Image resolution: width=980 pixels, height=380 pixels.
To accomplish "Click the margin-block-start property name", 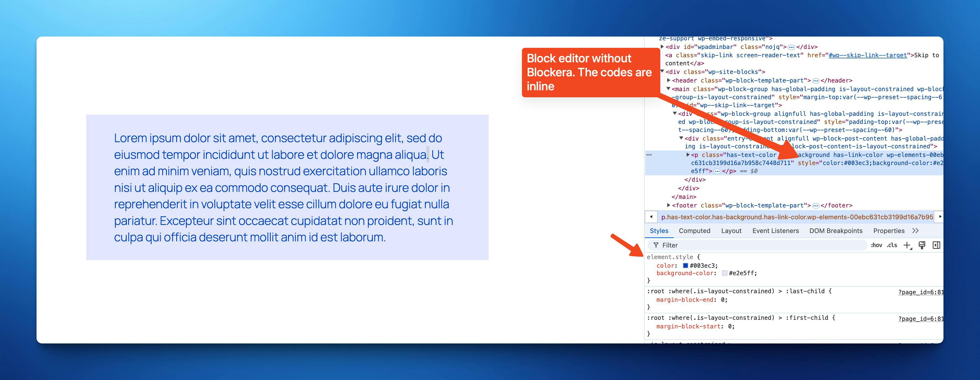I will tap(688, 327).
